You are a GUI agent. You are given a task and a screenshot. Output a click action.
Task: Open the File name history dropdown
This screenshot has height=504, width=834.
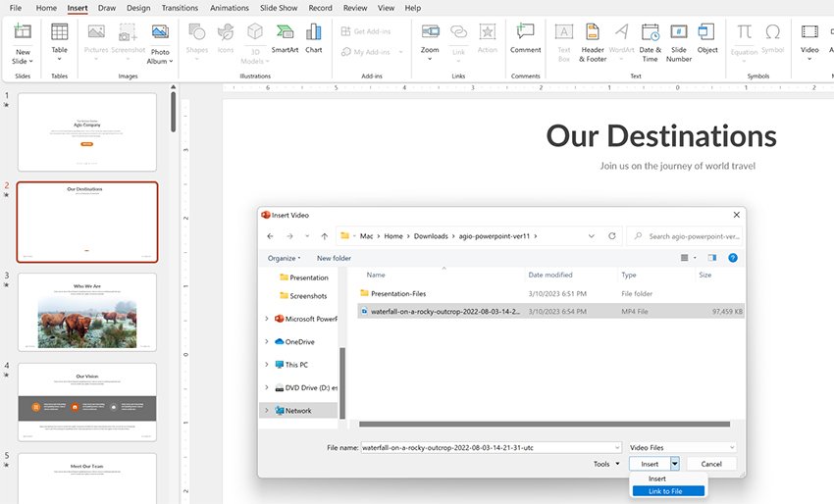pos(617,448)
